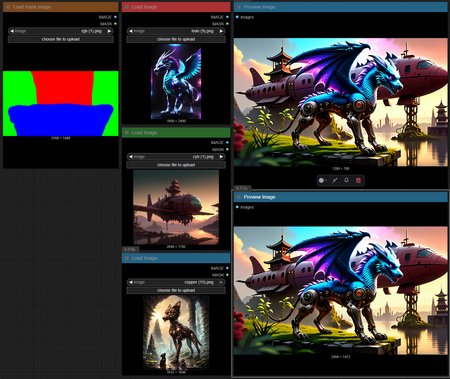Click choose file to upload under copper jpeg

176,290
